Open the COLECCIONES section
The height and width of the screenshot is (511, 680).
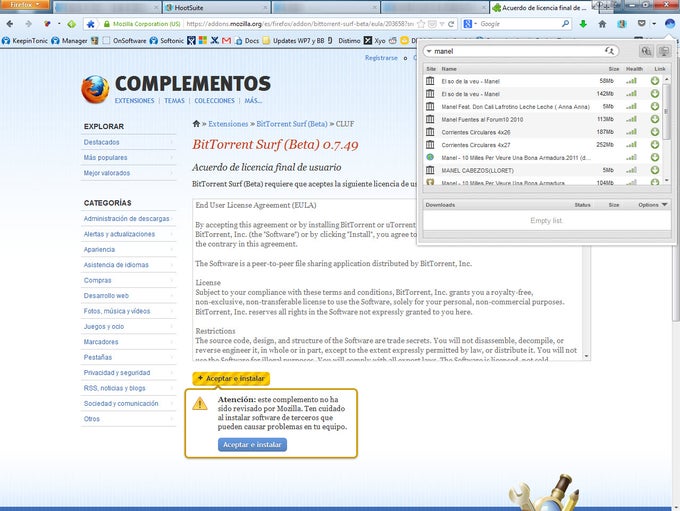(214, 101)
